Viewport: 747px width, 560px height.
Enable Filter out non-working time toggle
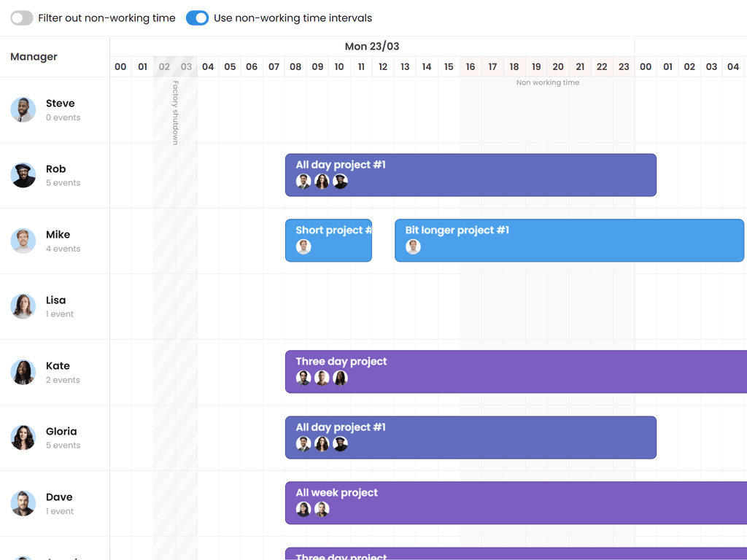pos(22,18)
